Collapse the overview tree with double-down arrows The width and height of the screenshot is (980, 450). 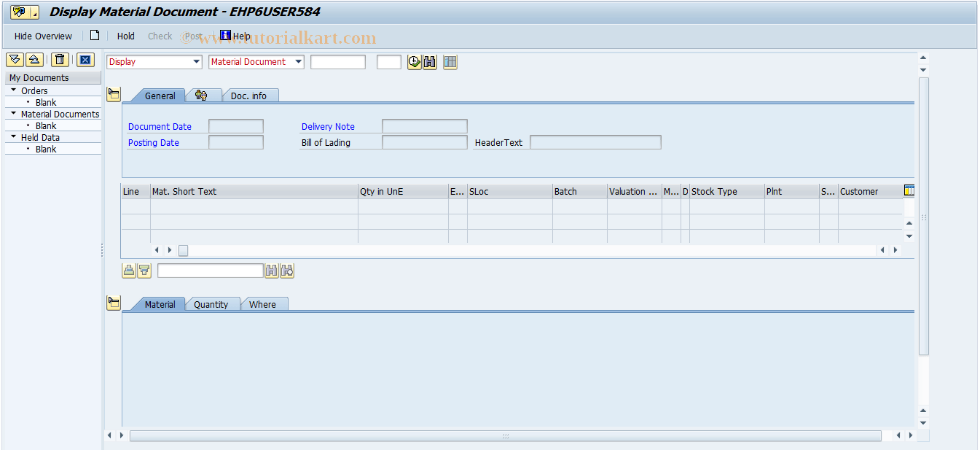click(x=14, y=60)
